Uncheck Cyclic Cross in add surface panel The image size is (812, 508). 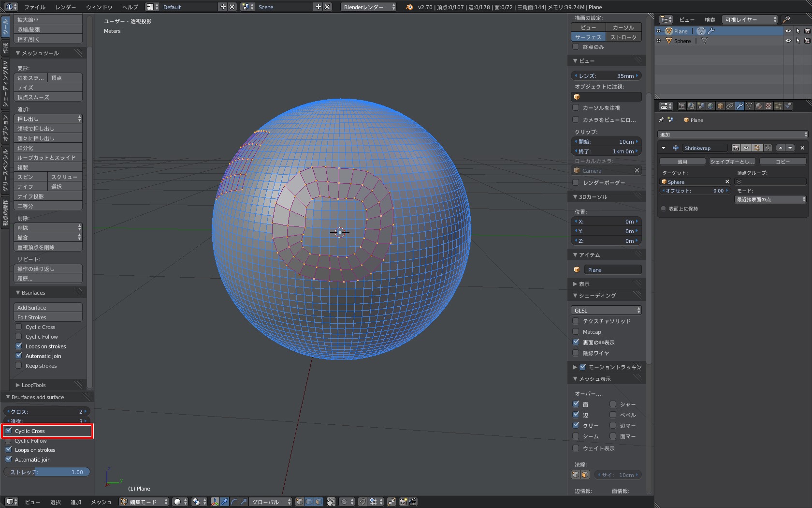pos(9,431)
